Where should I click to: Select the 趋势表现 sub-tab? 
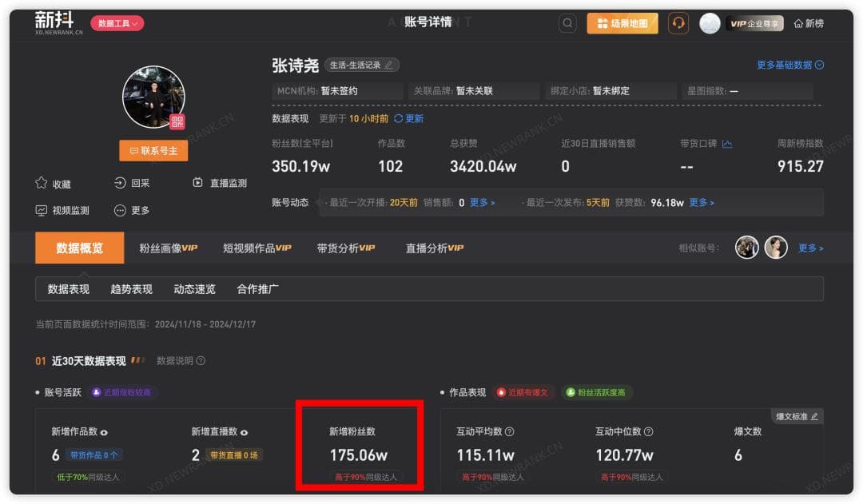click(131, 289)
